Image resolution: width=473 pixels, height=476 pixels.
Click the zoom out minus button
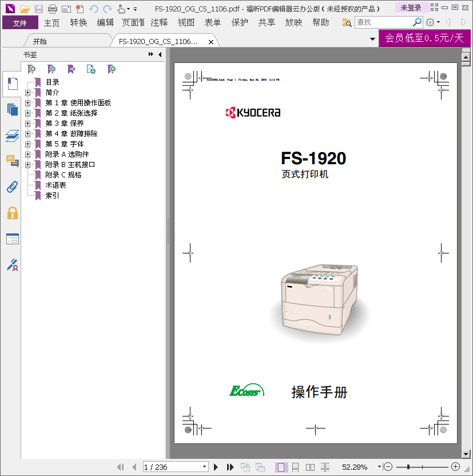(x=388, y=467)
